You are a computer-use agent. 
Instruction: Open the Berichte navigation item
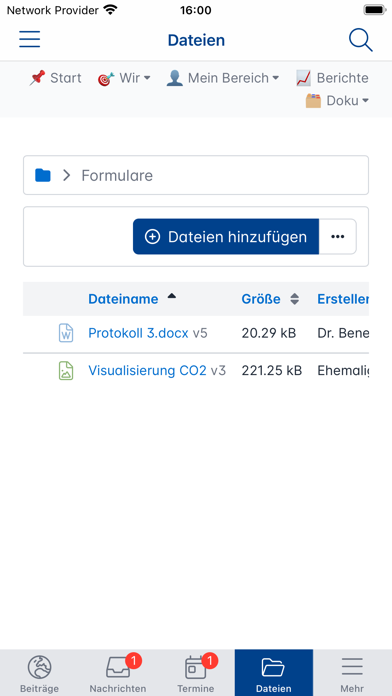click(x=333, y=78)
